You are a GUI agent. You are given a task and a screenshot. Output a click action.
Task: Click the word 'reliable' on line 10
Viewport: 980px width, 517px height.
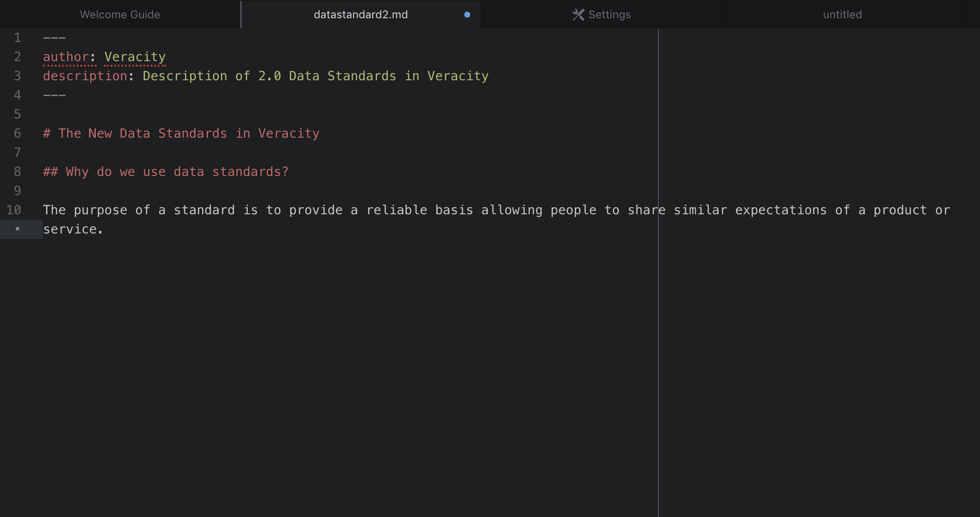(396, 210)
